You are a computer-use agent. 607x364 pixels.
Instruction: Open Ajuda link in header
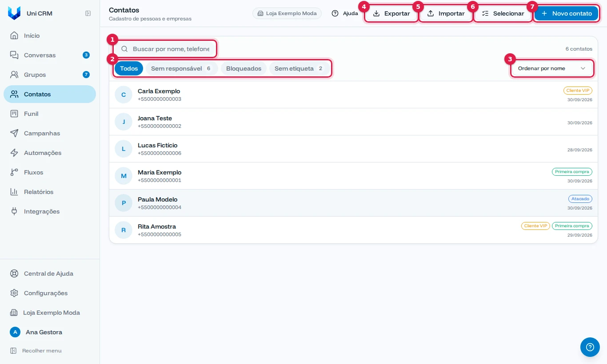click(x=345, y=13)
